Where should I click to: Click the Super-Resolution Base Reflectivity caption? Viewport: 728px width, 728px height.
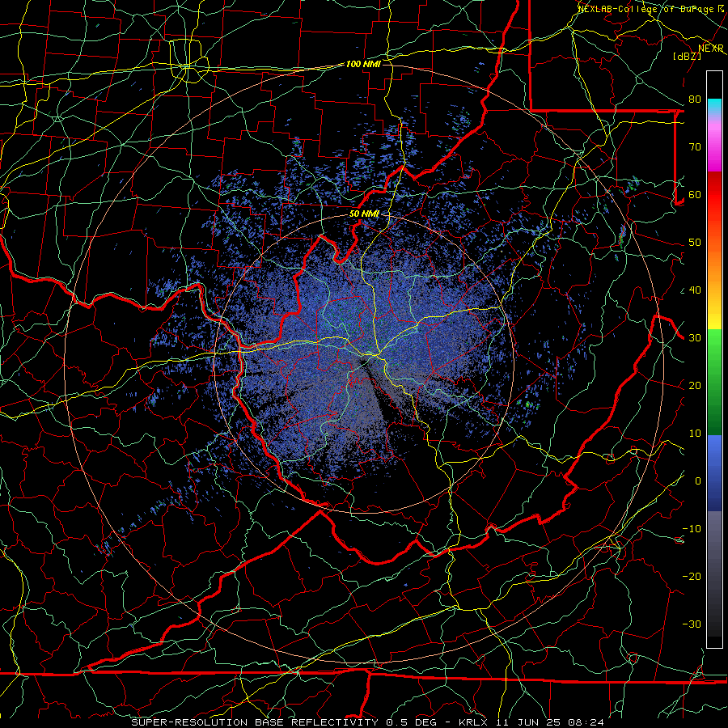pyautogui.click(x=255, y=722)
